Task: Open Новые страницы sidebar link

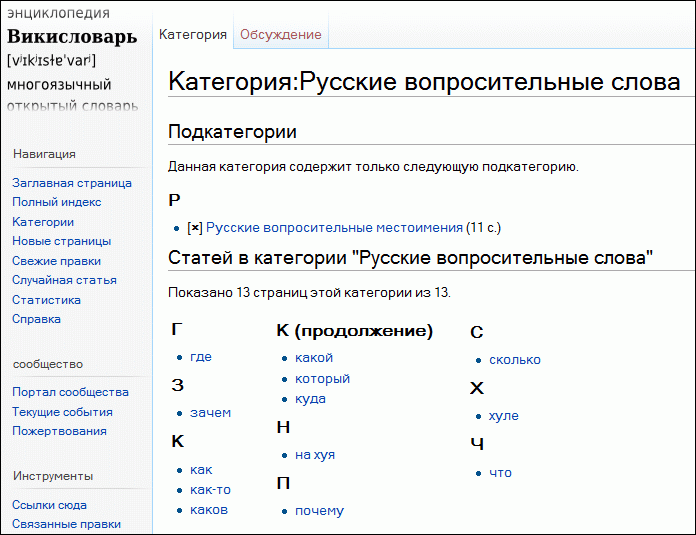Action: [x=61, y=241]
